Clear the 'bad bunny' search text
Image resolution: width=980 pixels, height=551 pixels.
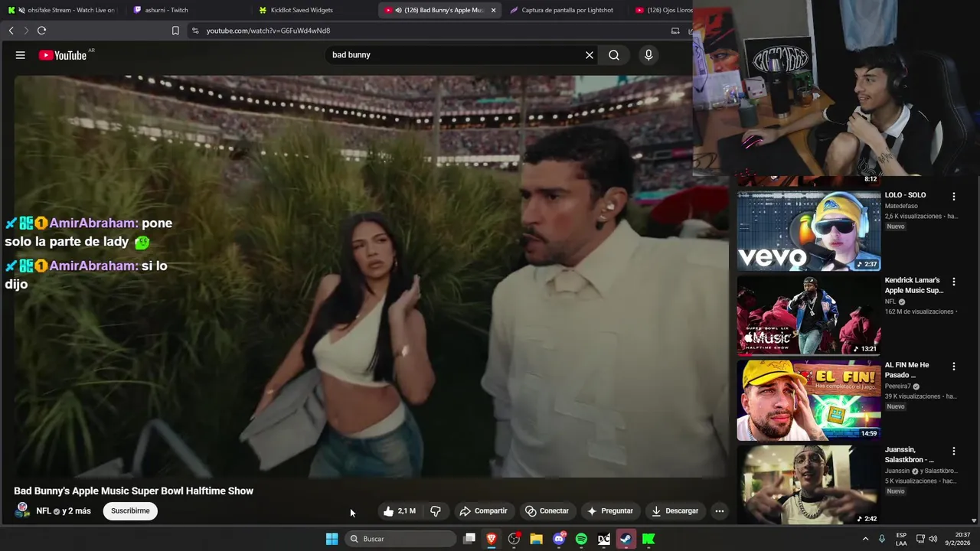click(x=590, y=55)
